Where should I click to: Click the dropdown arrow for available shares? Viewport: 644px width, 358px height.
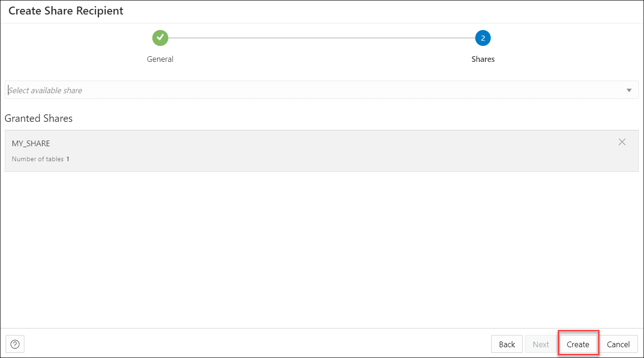pos(629,89)
